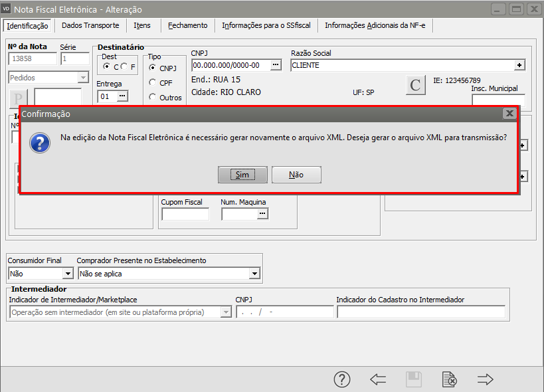The width and height of the screenshot is (544, 392).
Task: Open CNPJ lookup ellipsis button
Action: [276, 65]
